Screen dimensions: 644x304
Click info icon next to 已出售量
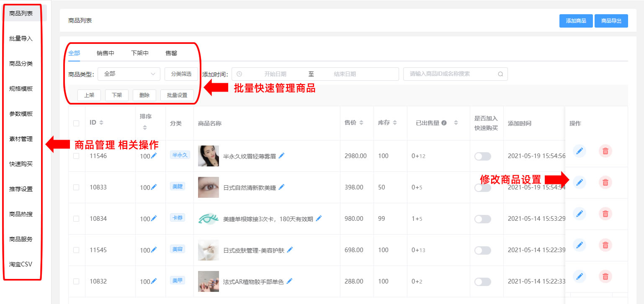click(444, 123)
